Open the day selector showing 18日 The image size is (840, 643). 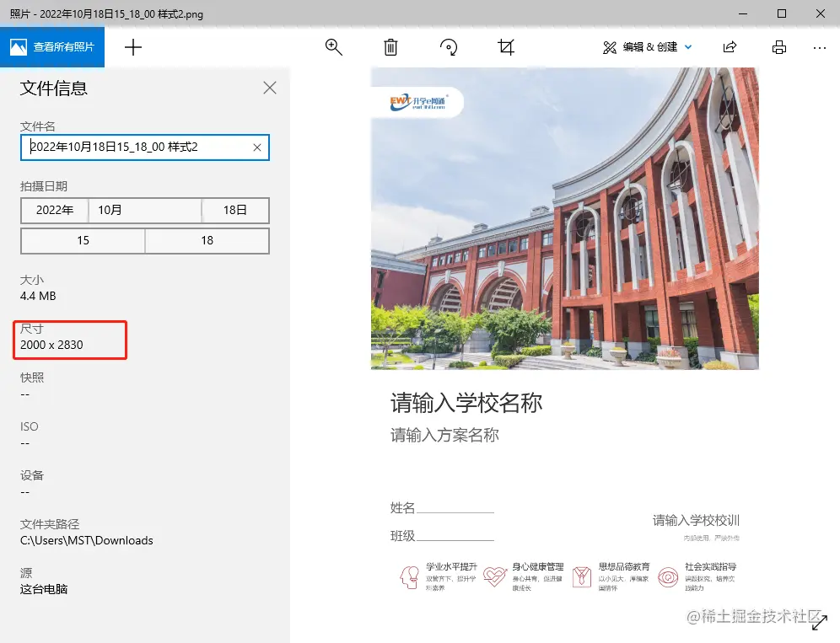click(234, 211)
